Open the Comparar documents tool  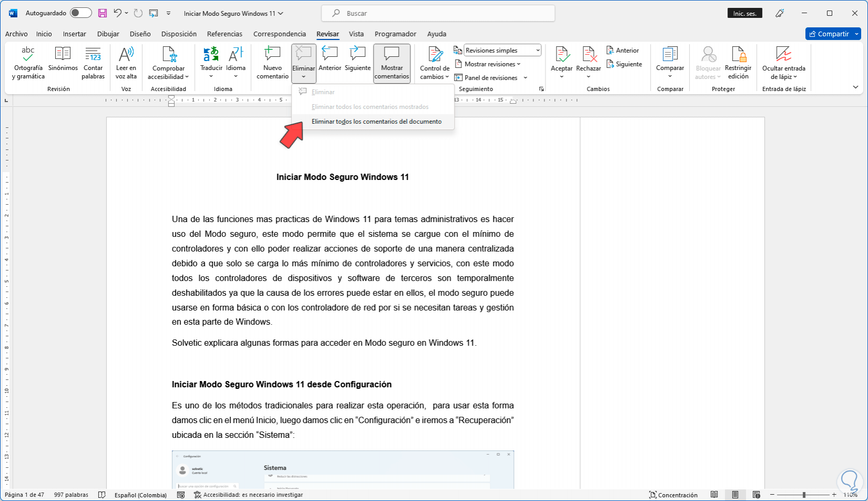click(670, 63)
